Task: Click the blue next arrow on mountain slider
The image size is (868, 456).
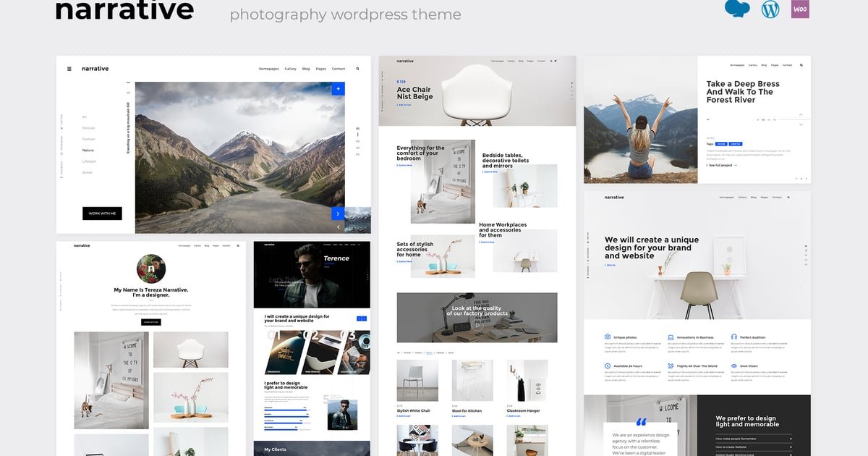Action: coord(338,214)
